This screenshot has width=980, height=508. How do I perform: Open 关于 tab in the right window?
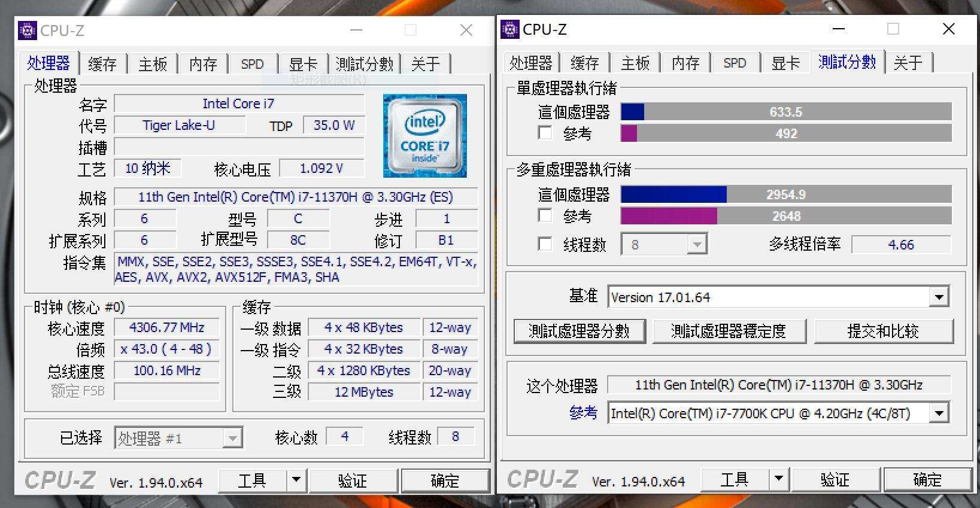(x=908, y=63)
